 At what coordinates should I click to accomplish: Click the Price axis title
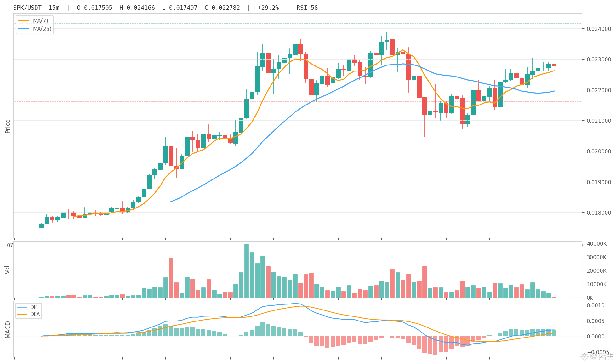click(8, 126)
